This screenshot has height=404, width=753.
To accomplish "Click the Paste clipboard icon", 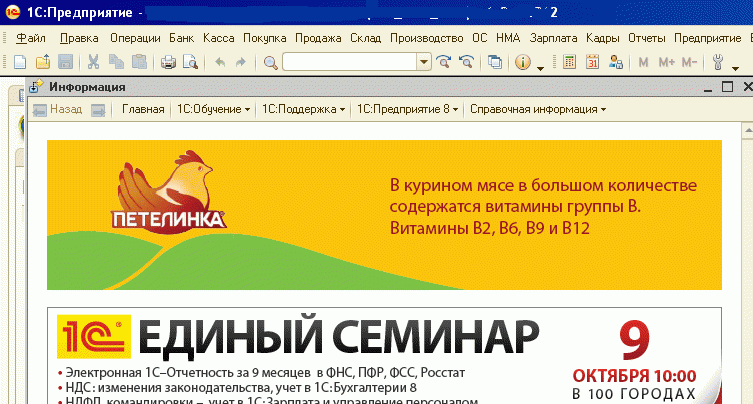I will pyautogui.click(x=139, y=62).
